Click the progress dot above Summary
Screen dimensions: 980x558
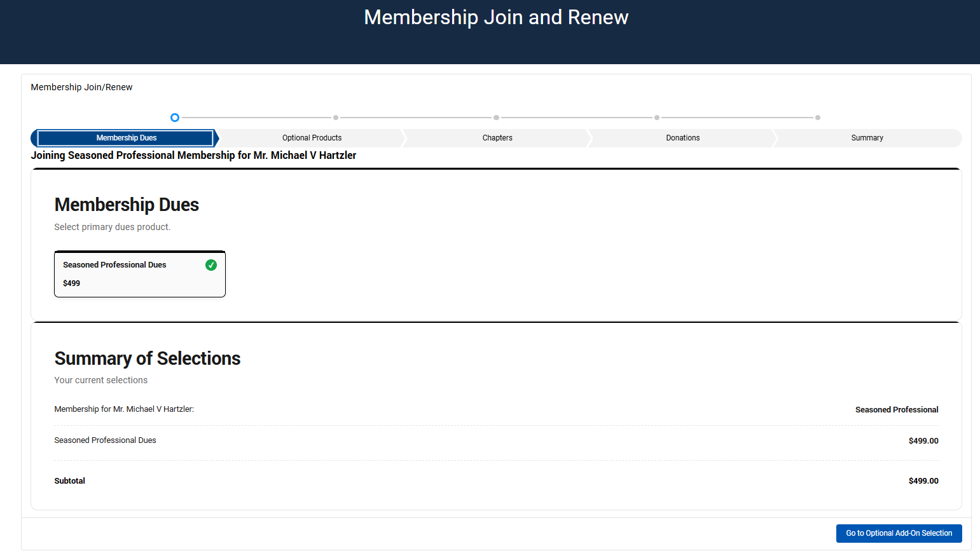[818, 118]
